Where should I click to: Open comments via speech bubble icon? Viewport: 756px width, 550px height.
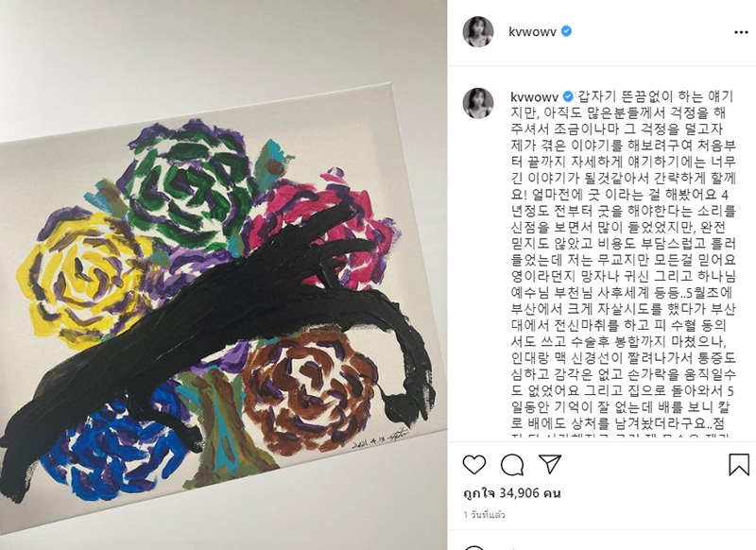[x=512, y=465]
